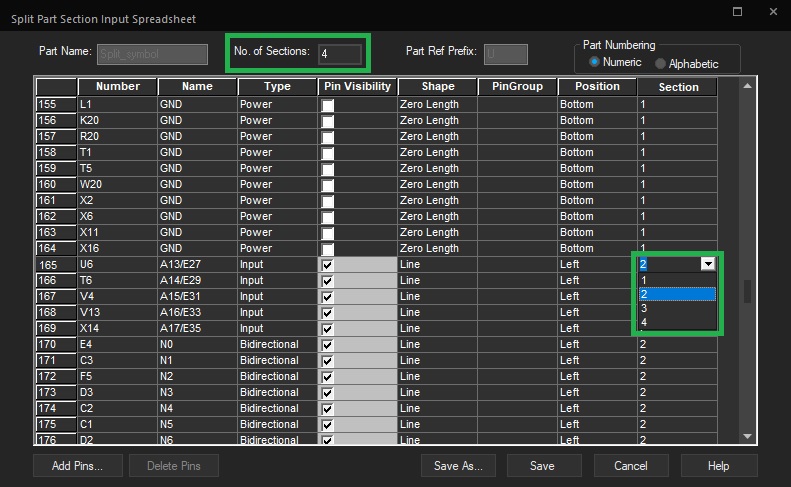Open Help for the spreadsheet
The width and height of the screenshot is (791, 487).
(x=718, y=466)
